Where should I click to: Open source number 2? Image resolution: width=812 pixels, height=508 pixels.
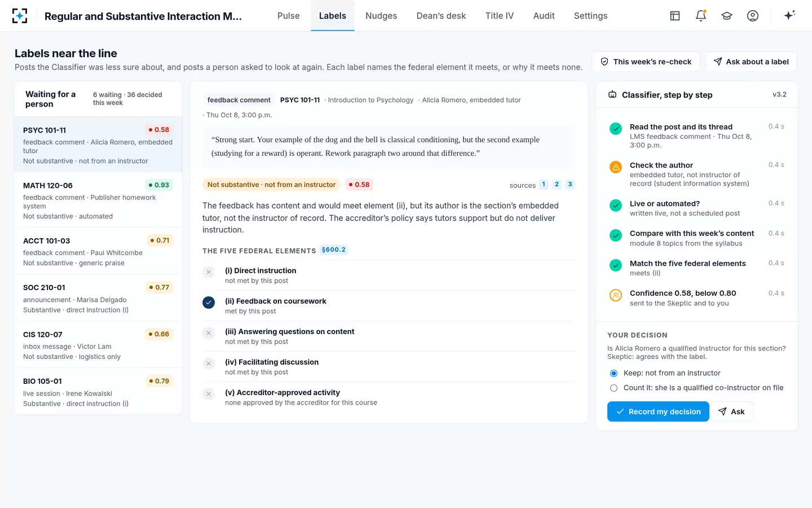(557, 184)
